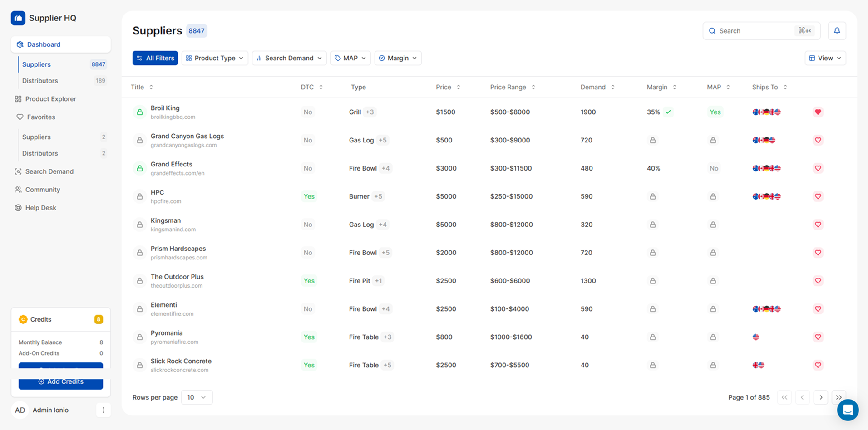The image size is (868, 430).
Task: Sort by the Margin column
Action: pyautogui.click(x=661, y=87)
